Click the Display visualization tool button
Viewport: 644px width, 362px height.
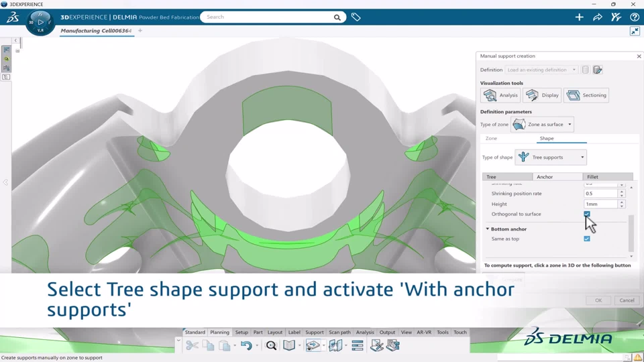(x=543, y=95)
